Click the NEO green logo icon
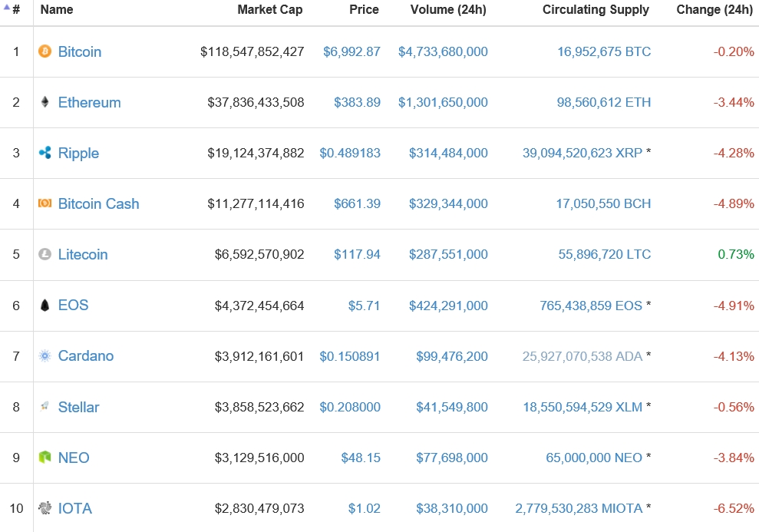759x532 pixels. point(45,458)
